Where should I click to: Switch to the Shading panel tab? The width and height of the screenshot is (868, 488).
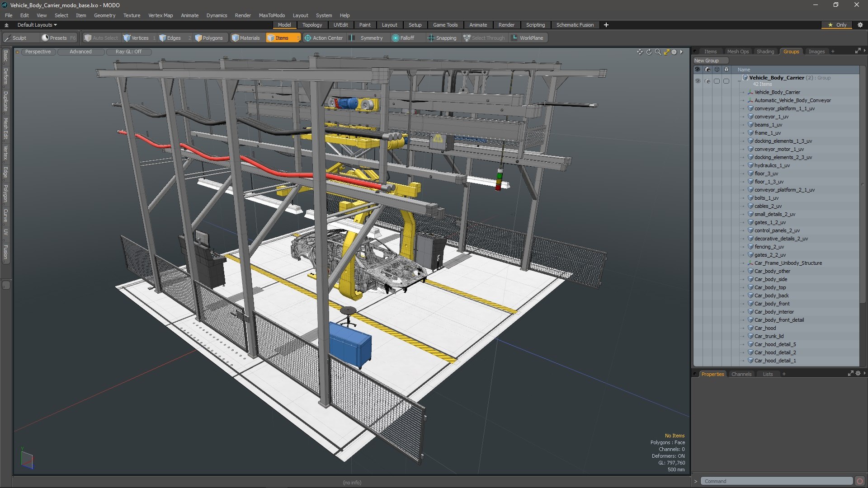coord(765,52)
